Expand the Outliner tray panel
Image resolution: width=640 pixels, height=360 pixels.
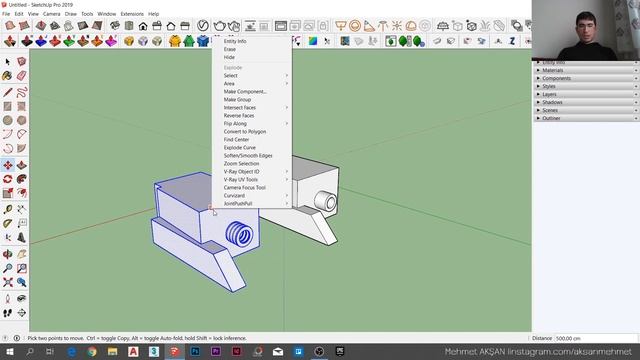586,118
